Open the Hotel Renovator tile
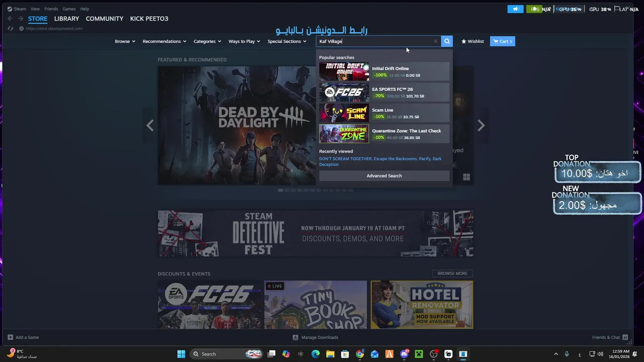The height and width of the screenshot is (362, 644). pos(422,305)
